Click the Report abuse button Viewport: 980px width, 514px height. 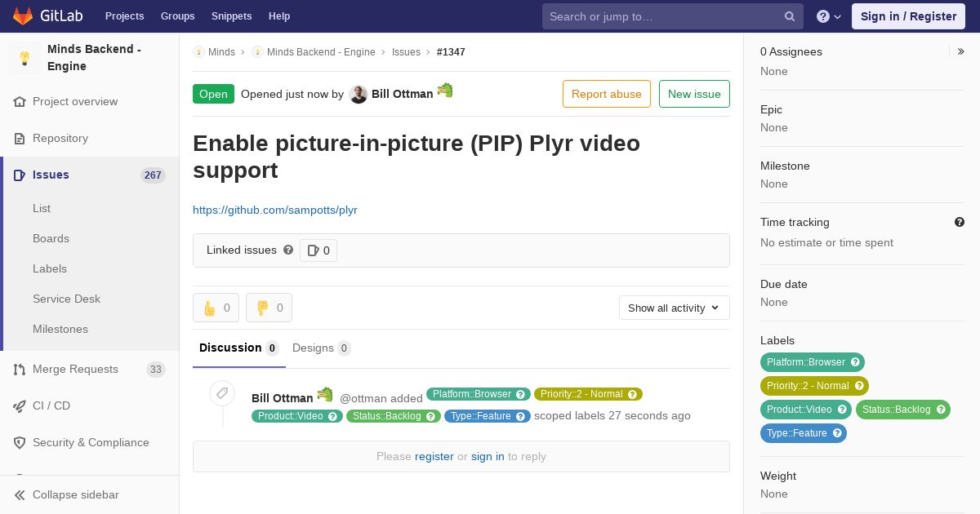(x=607, y=94)
